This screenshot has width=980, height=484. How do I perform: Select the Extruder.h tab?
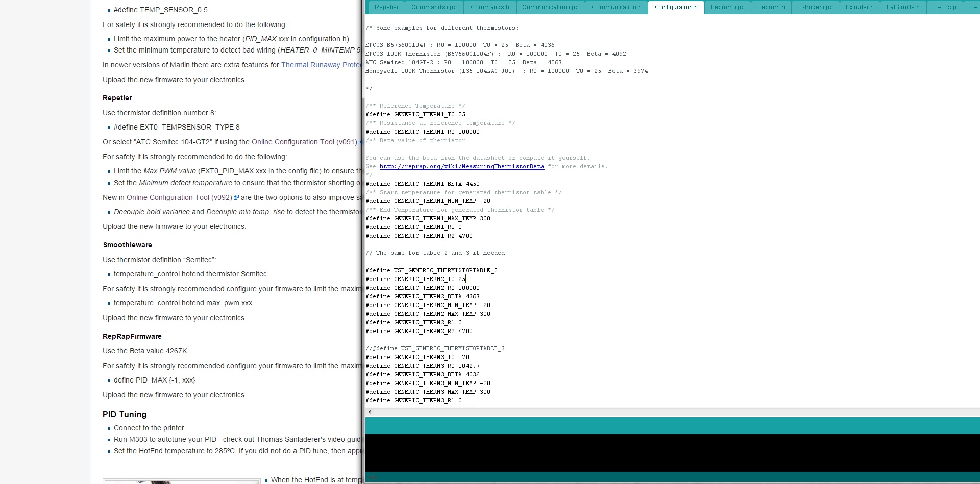[859, 7]
